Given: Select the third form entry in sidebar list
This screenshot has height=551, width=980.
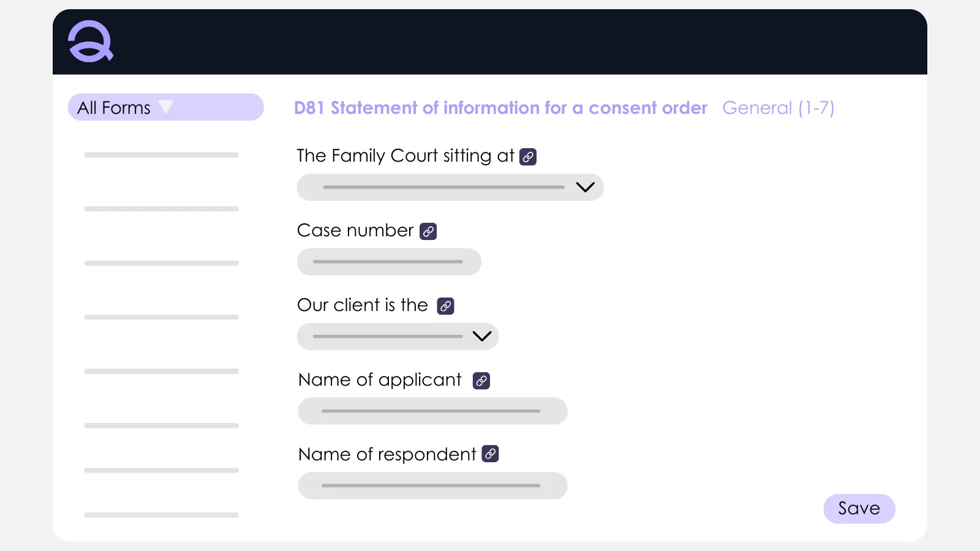Looking at the screenshot, I should coord(162,263).
